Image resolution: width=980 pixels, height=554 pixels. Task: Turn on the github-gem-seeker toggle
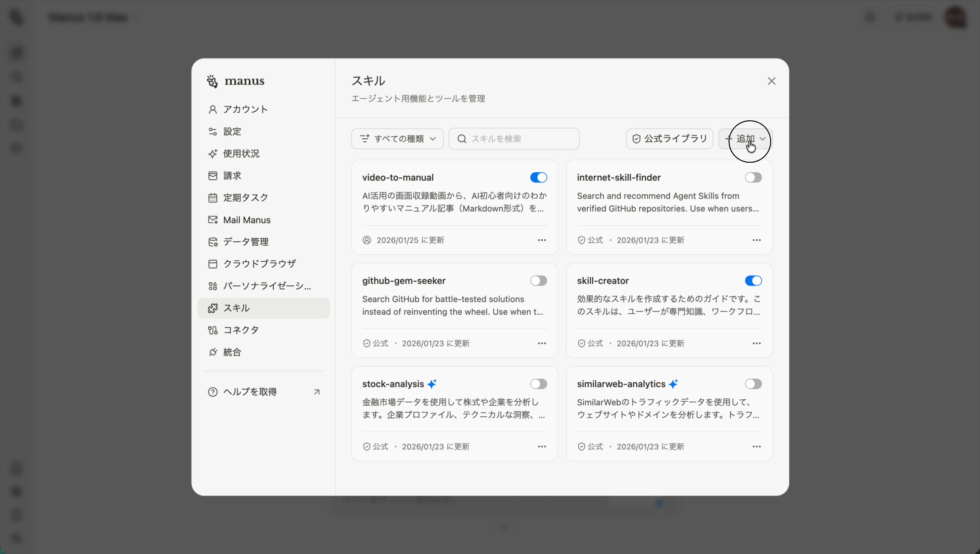538,281
